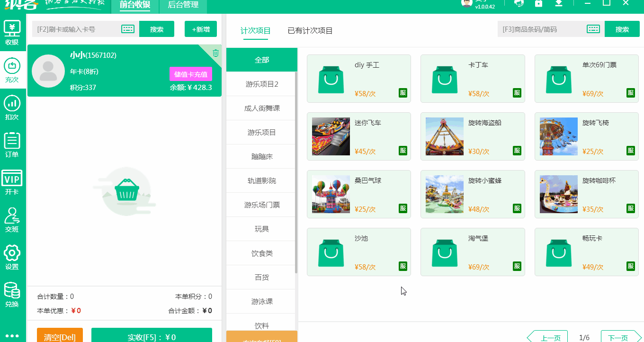The image size is (644, 342).
Task: Open the 充次 recharge function in the sidebar
Action: coord(13,68)
